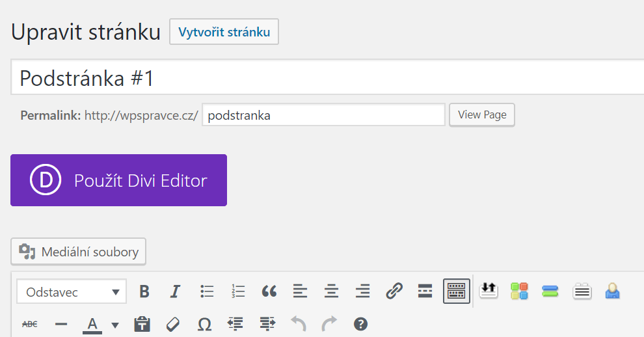The image size is (644, 337).
Task: Open the keyboard shortcuts help icon
Action: coord(360,324)
